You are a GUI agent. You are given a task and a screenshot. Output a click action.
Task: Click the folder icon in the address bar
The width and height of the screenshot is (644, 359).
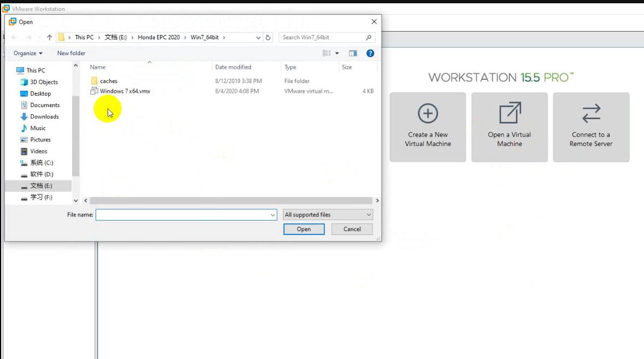[61, 37]
